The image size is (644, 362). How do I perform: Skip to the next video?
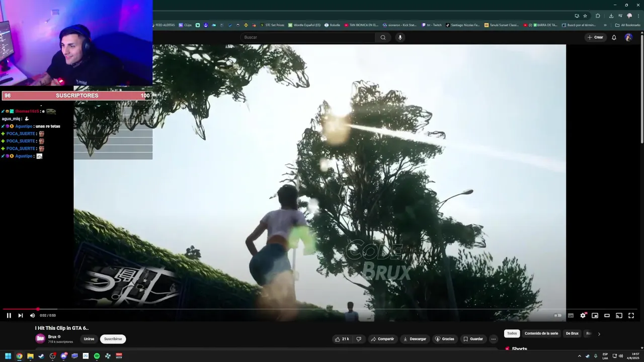pyautogui.click(x=20, y=315)
